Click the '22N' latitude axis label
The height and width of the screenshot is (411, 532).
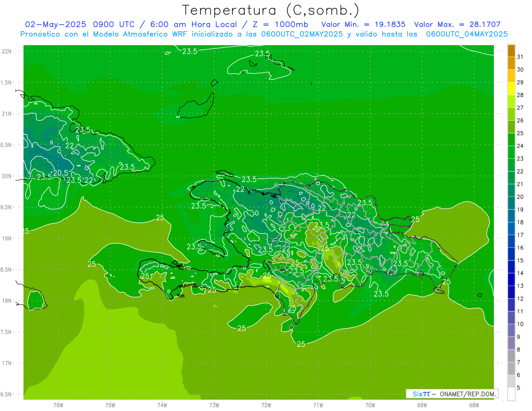pos(6,51)
